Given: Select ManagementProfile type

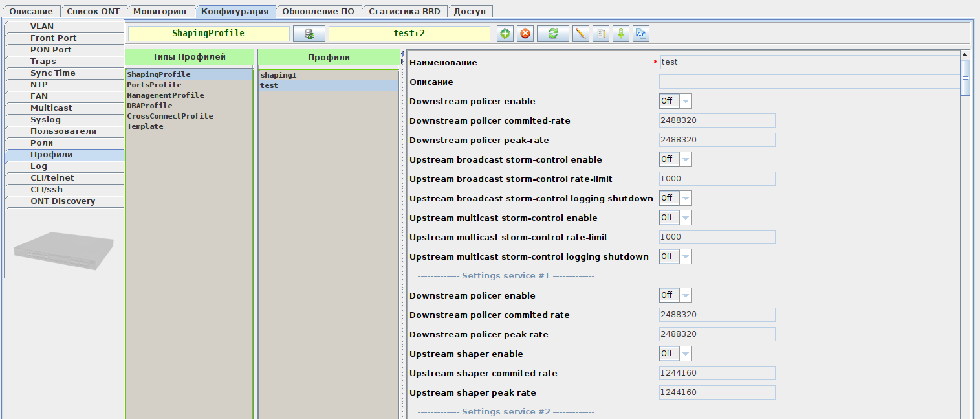Looking at the screenshot, I should [189, 96].
